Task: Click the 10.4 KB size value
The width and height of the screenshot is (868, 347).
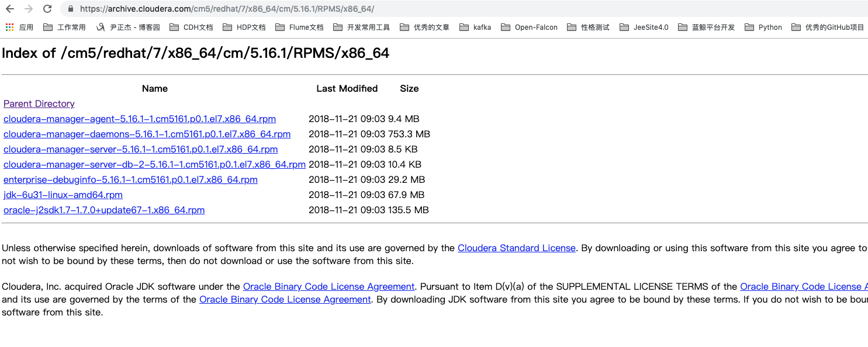Action: [x=404, y=164]
